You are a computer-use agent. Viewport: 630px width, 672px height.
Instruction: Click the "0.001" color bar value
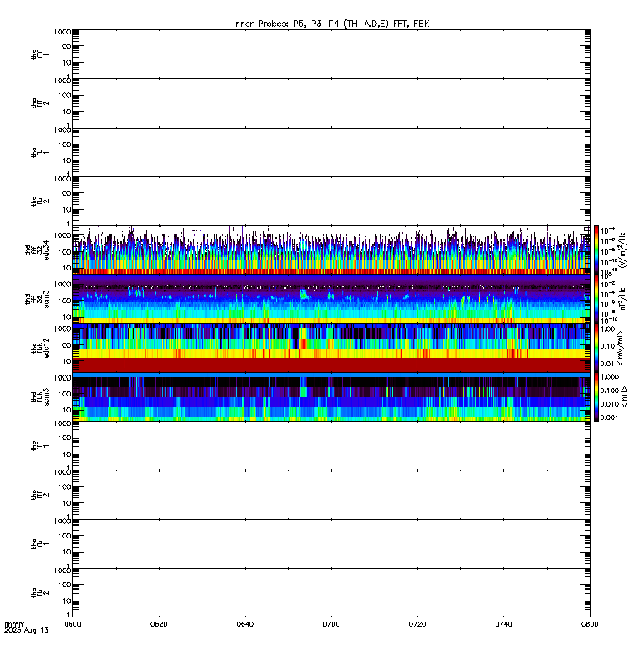click(610, 417)
